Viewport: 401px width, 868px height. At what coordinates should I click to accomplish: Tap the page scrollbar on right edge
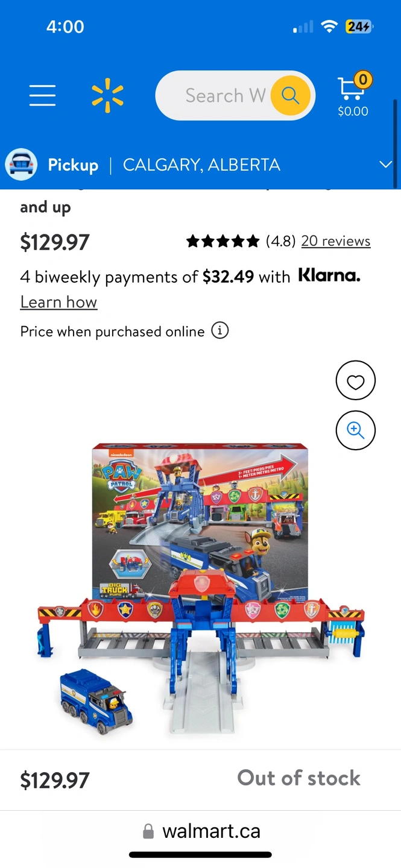(396, 143)
